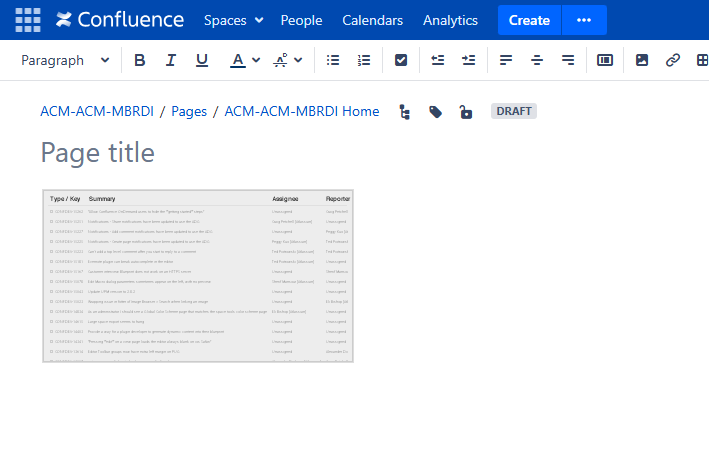Click the DRAFT status badge
This screenshot has height=463, width=709.
[x=514, y=111]
